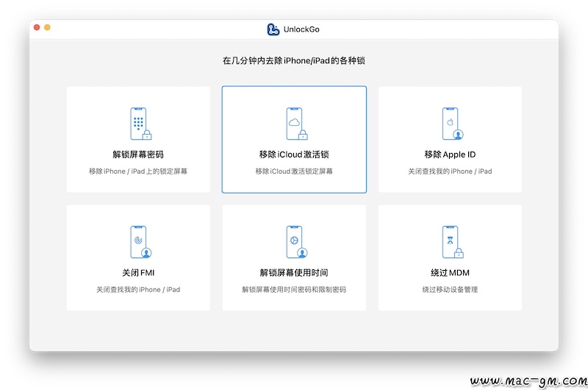Click the UnlockGo title text
This screenshot has width=588, height=390.
tap(301, 29)
